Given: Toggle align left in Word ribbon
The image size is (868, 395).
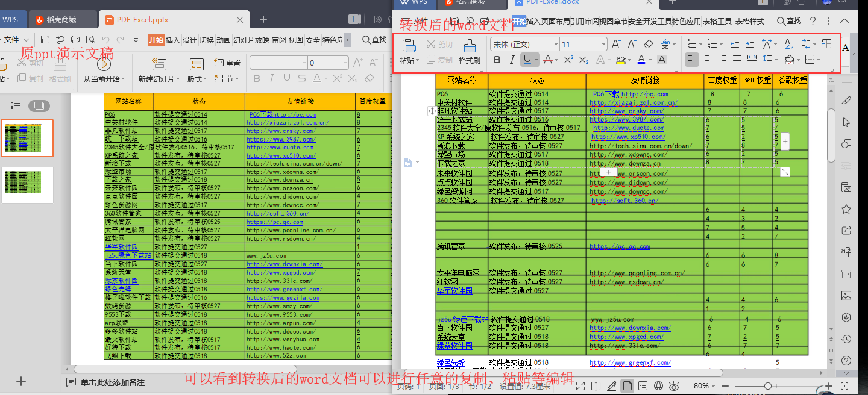Looking at the screenshot, I should pos(692,60).
